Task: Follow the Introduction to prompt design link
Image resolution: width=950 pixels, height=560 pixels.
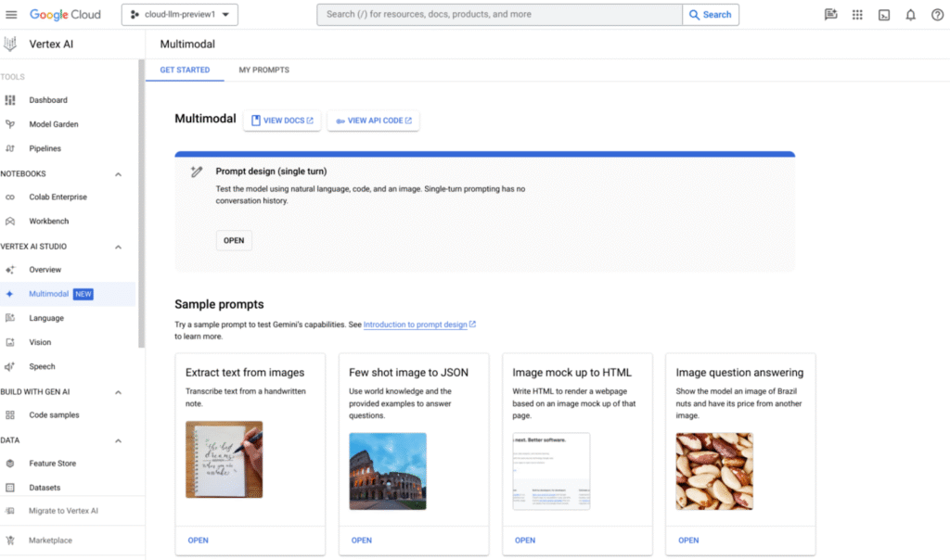Action: point(419,325)
